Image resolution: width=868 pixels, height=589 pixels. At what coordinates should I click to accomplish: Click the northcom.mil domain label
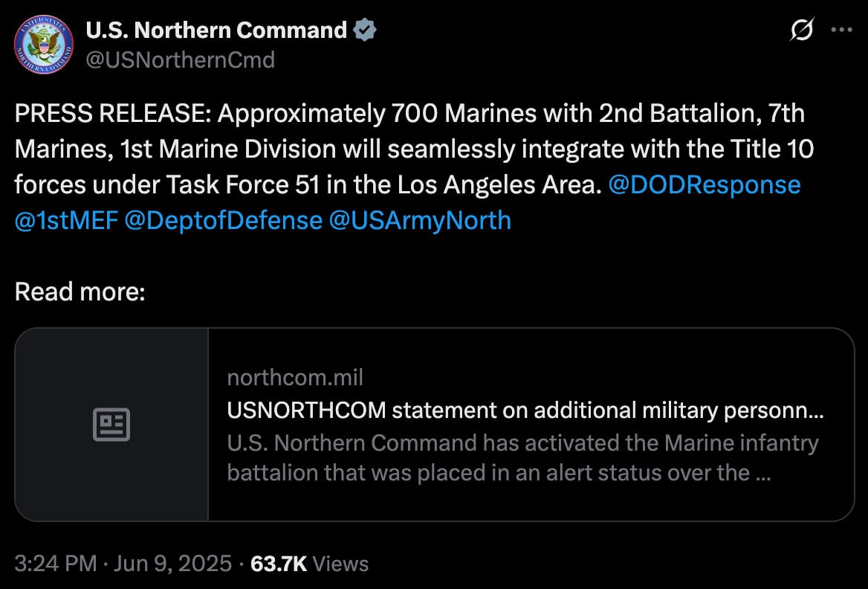click(x=295, y=378)
